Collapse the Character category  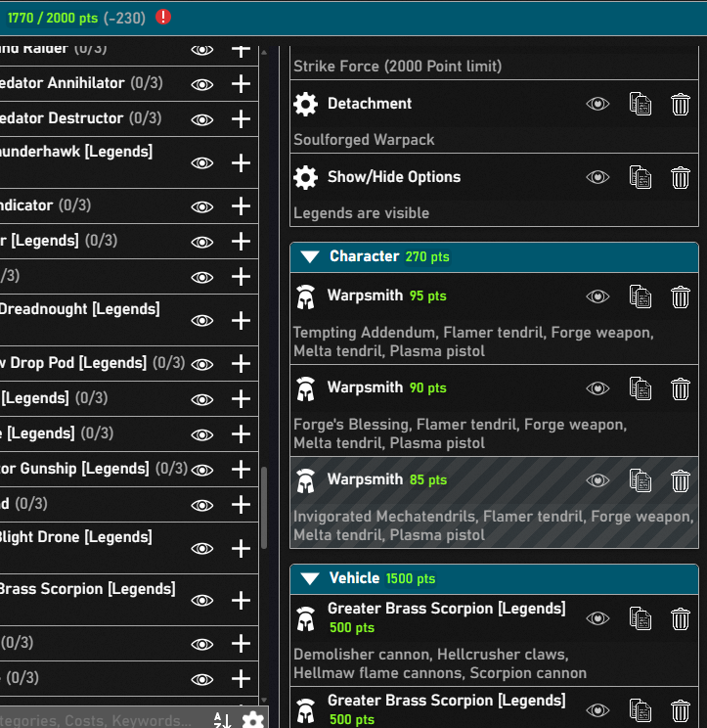(x=309, y=256)
